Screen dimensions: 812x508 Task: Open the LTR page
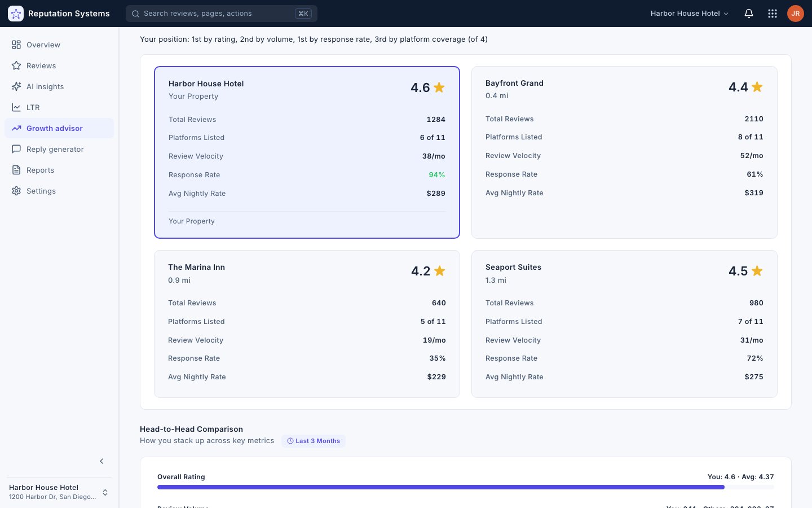tap(59, 107)
